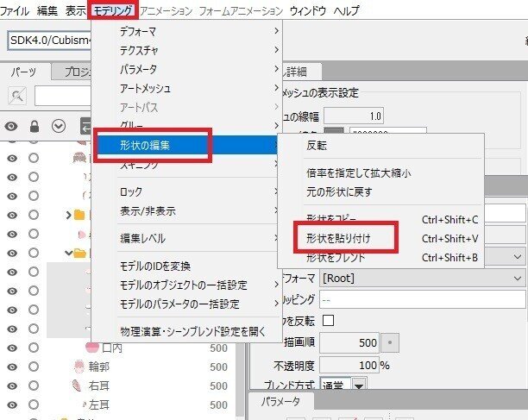Click the parts search filter icon
This screenshot has height=420, width=528.
(17, 96)
